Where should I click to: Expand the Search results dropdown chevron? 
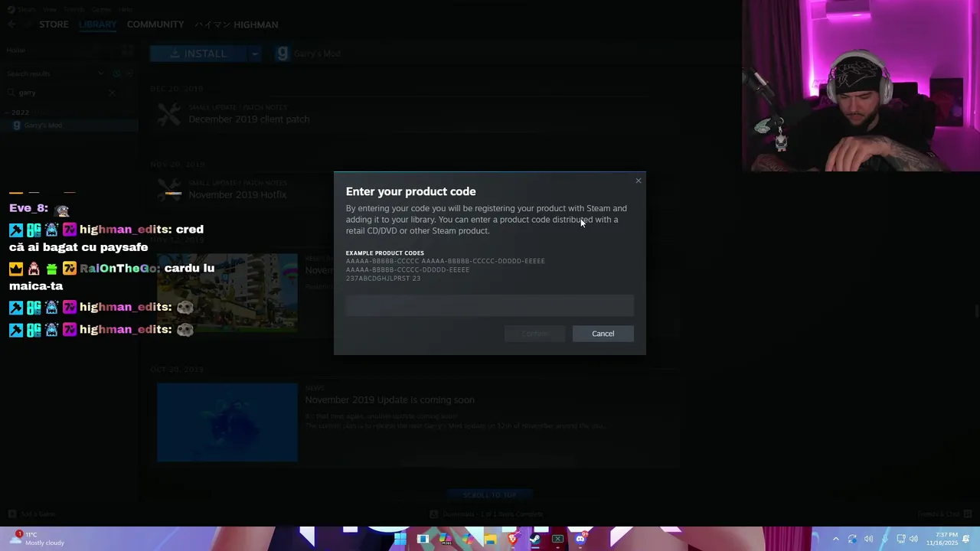click(x=101, y=73)
